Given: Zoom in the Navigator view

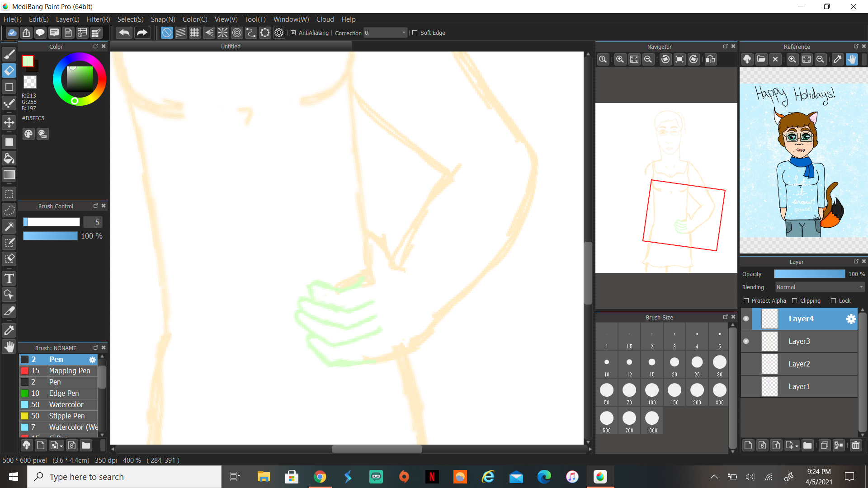Looking at the screenshot, I should pos(620,59).
